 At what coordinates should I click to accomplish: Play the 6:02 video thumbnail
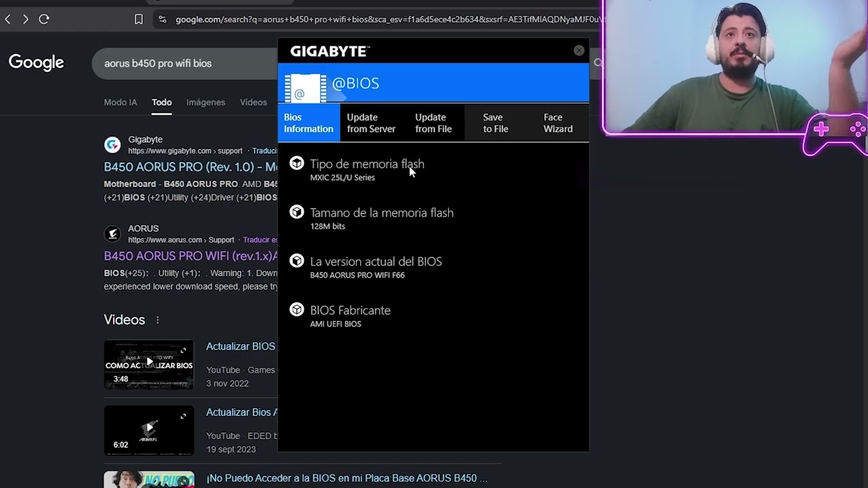(149, 430)
